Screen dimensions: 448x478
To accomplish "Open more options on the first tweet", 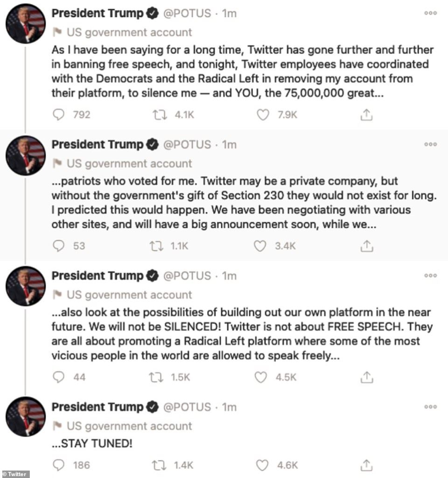I will pyautogui.click(x=430, y=13).
